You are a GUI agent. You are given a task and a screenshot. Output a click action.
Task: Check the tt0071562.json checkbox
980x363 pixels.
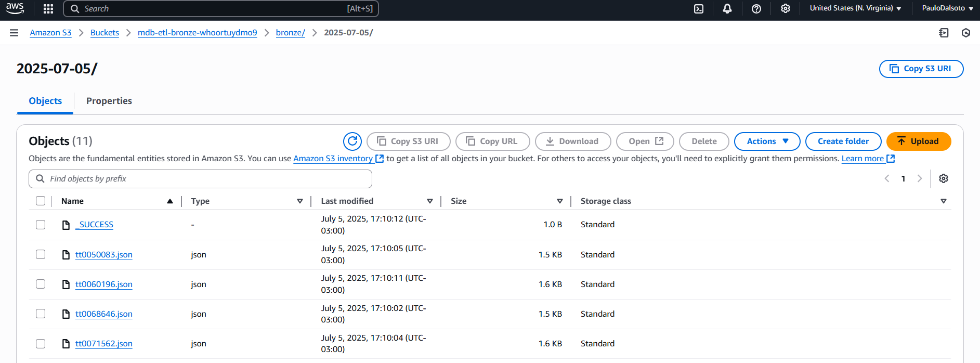(41, 343)
